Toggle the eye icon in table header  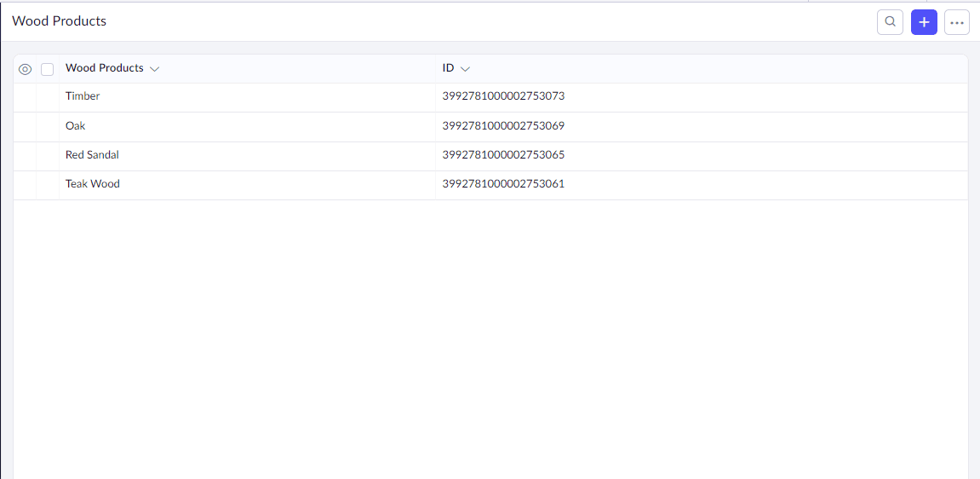pyautogui.click(x=25, y=69)
